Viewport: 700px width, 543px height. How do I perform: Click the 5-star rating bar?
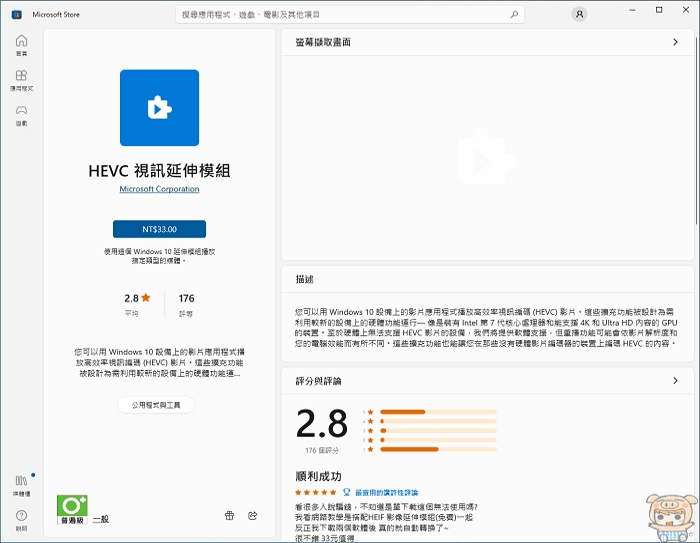(438, 412)
